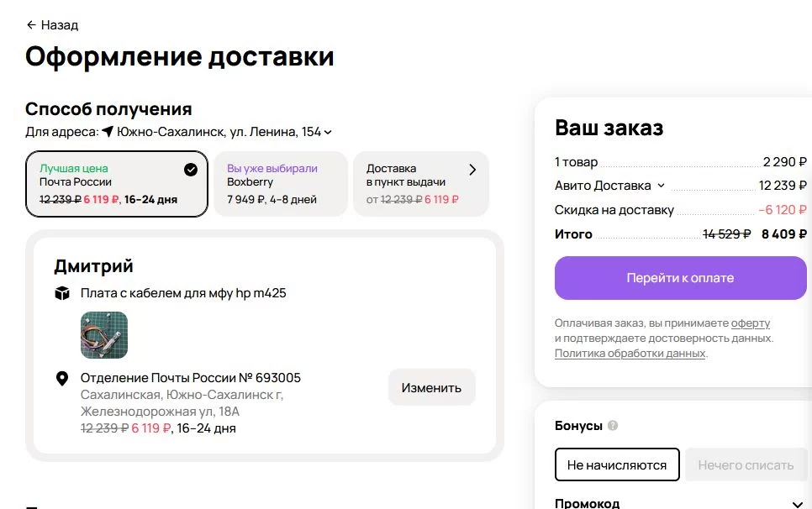Select the Нечего списать bonus tab

[x=746, y=464]
